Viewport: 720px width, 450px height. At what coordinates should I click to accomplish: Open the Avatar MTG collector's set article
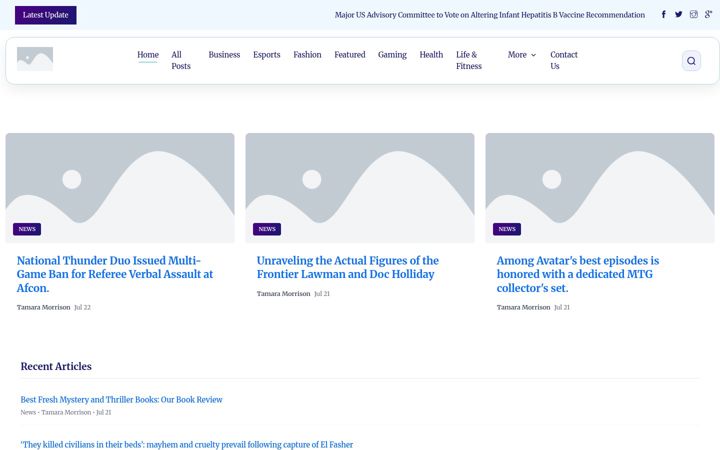click(x=578, y=274)
